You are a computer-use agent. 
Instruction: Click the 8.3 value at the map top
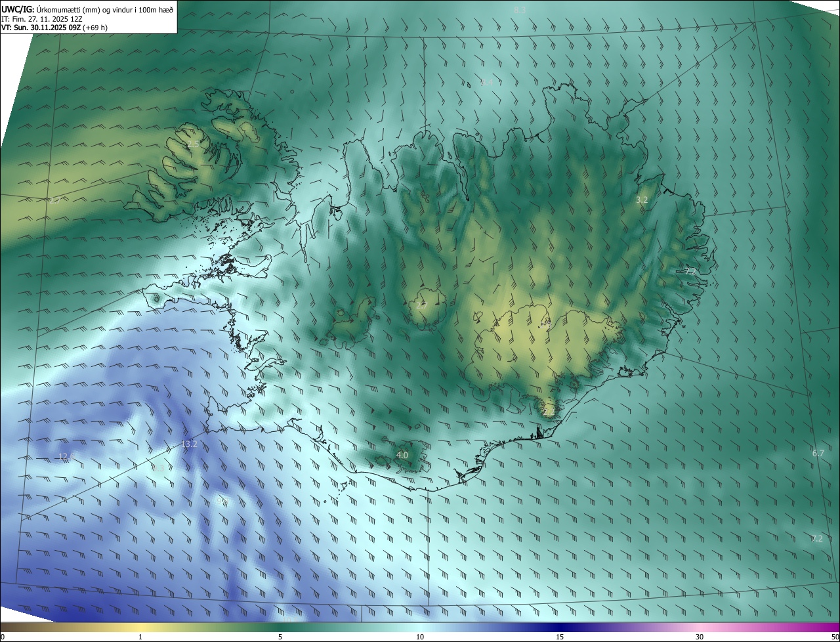[x=520, y=10]
